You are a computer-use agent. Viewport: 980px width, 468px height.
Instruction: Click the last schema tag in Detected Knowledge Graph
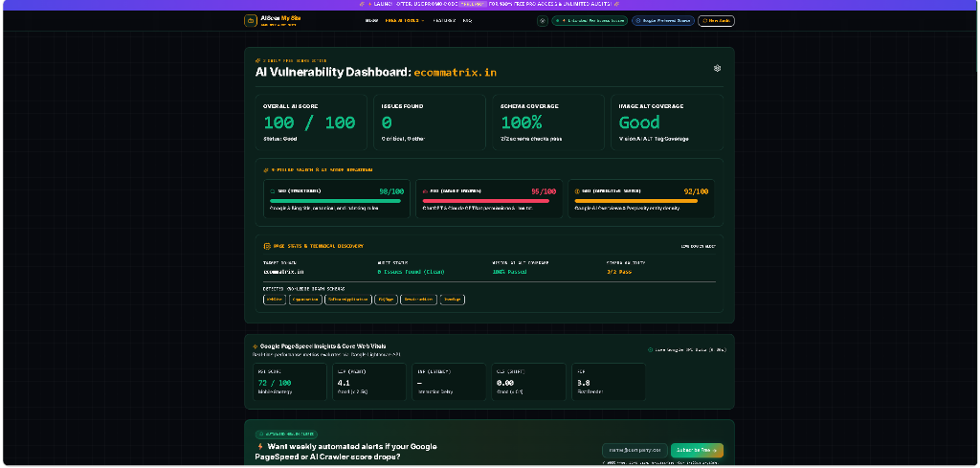point(453,300)
